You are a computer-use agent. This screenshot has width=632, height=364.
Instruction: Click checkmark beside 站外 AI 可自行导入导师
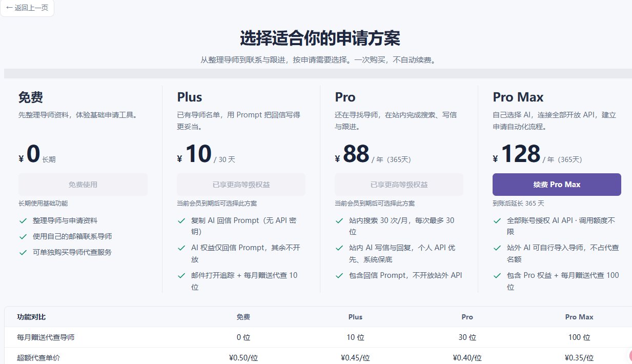click(x=497, y=248)
